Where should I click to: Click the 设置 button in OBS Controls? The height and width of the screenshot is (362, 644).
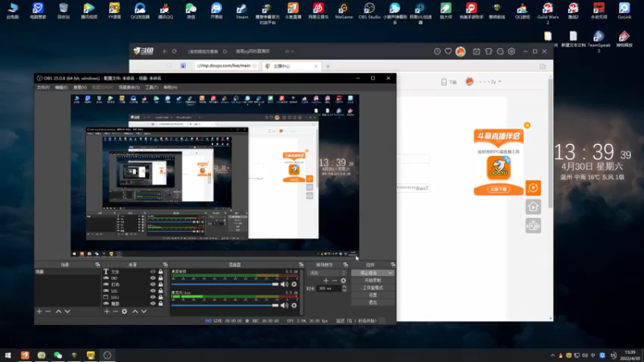[373, 295]
